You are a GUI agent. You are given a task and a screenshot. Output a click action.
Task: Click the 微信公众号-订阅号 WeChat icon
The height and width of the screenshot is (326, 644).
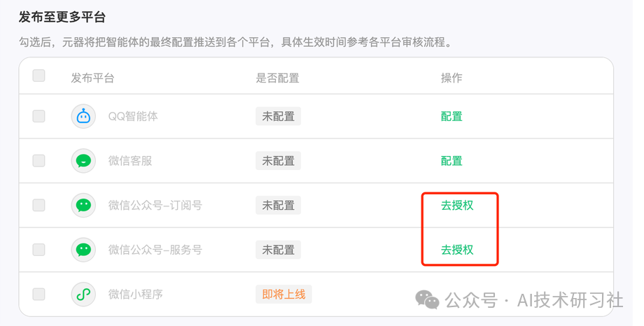pos(84,205)
